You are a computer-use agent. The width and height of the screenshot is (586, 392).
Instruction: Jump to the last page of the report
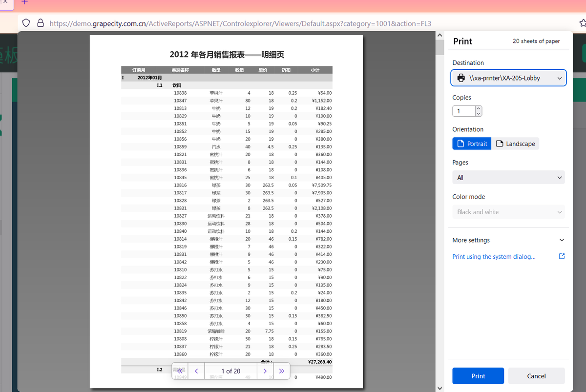[x=282, y=371]
